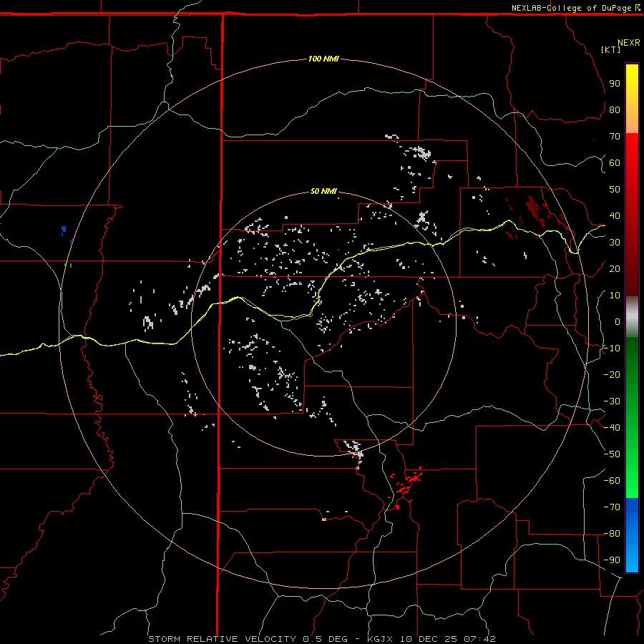Click the 10 DEC 25 07:42 timestamp
644x644 pixels.
(x=447, y=639)
